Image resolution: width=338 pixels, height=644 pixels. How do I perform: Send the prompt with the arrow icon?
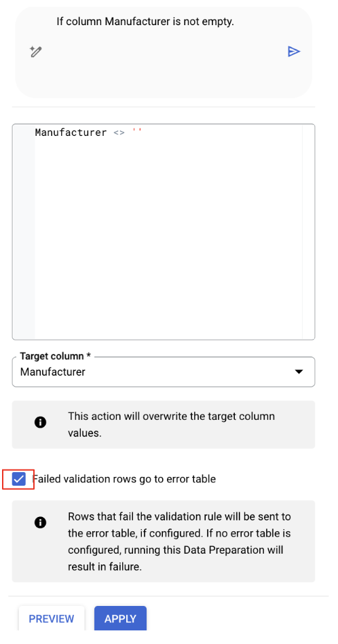(294, 52)
